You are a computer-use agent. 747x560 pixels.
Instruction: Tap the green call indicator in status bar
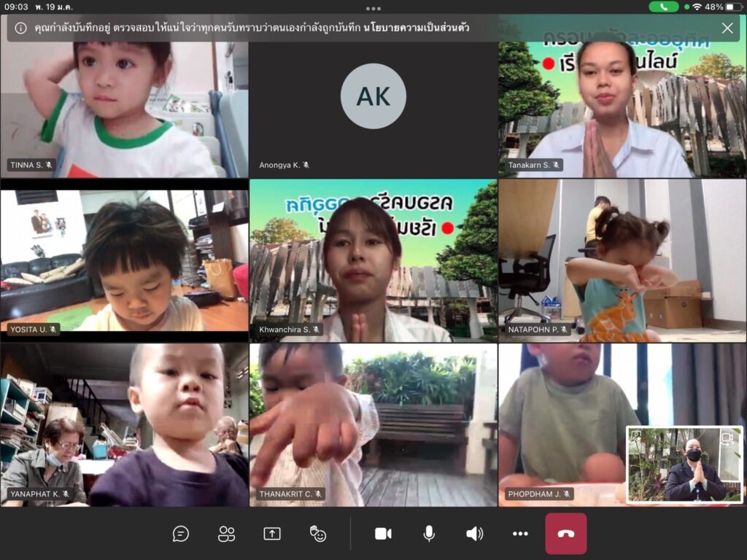pyautogui.click(x=663, y=7)
